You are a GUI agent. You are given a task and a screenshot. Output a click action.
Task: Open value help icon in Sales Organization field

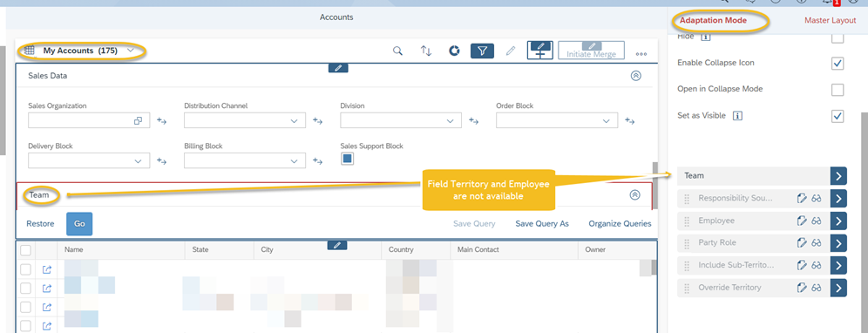[139, 121]
